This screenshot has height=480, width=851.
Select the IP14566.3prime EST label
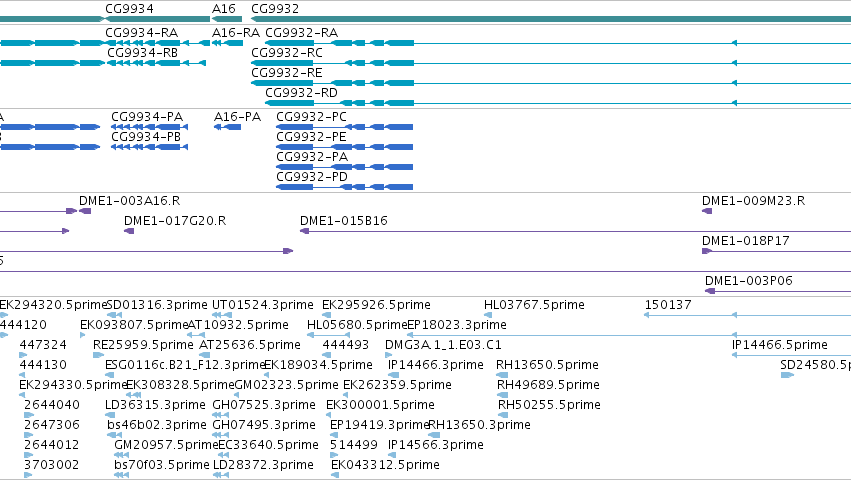coord(436,446)
